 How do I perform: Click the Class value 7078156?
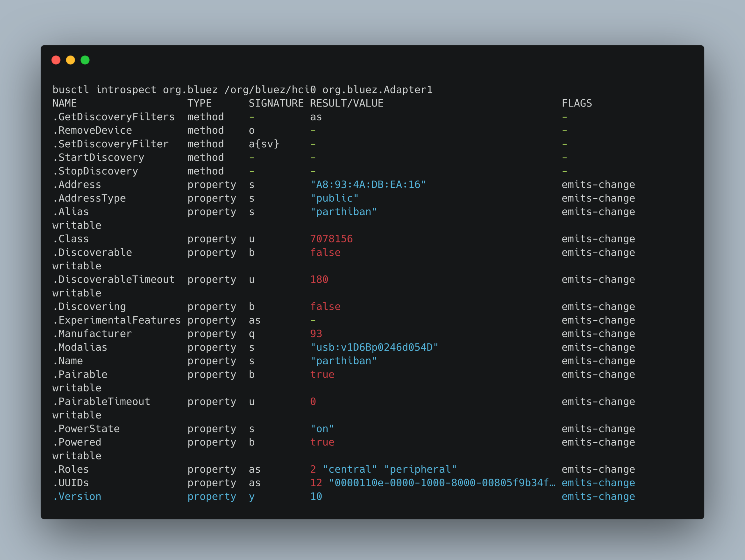click(x=331, y=239)
